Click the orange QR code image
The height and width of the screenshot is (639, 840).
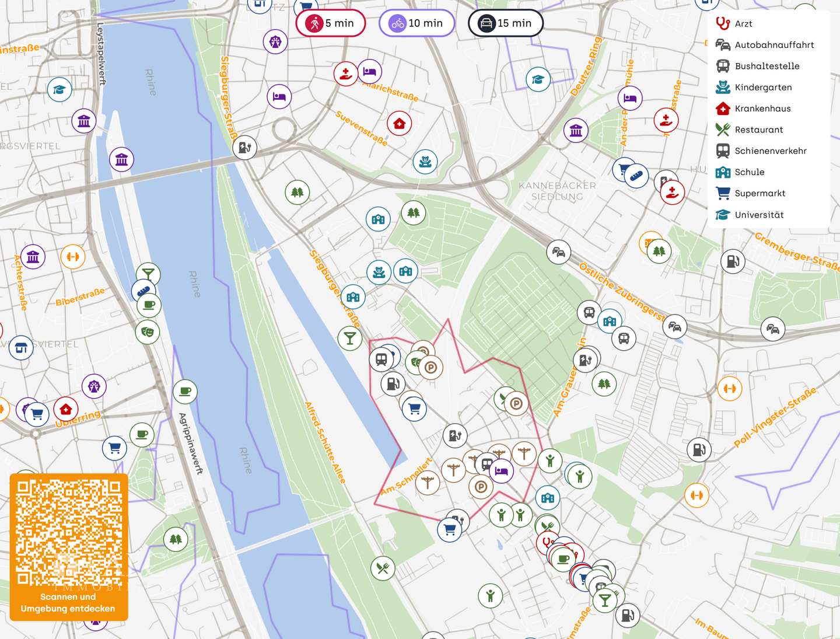point(69,532)
